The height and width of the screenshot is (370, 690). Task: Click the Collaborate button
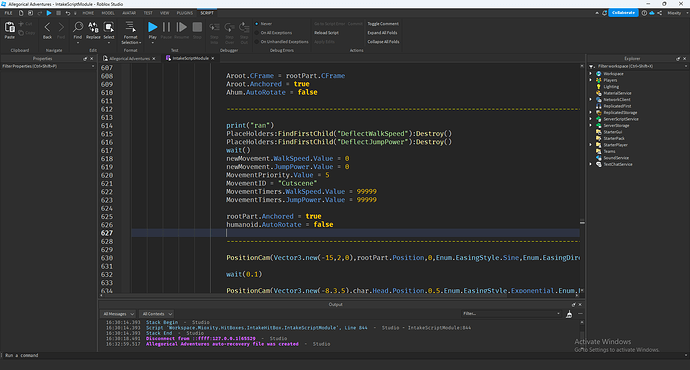coord(623,13)
